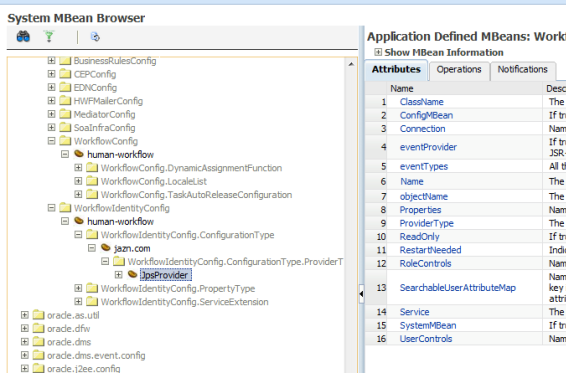Open the ReadOnly attribute link
Screen dimensions: 566x373
419,237
